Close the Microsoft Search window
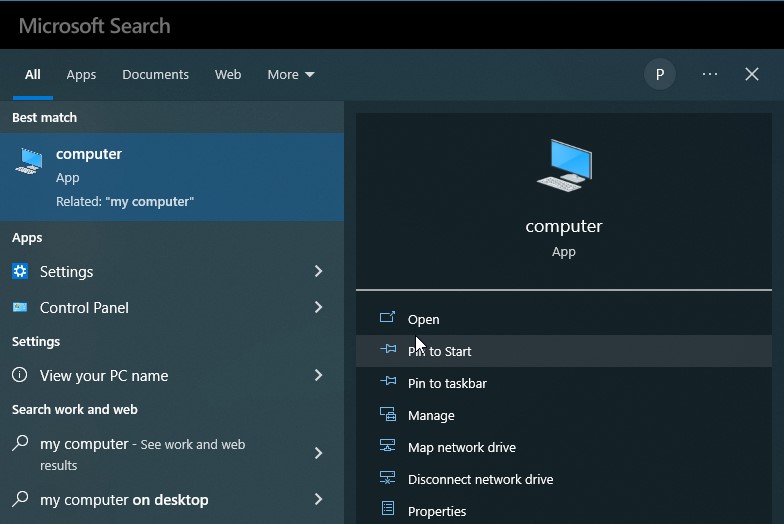784x524 pixels. coord(752,74)
